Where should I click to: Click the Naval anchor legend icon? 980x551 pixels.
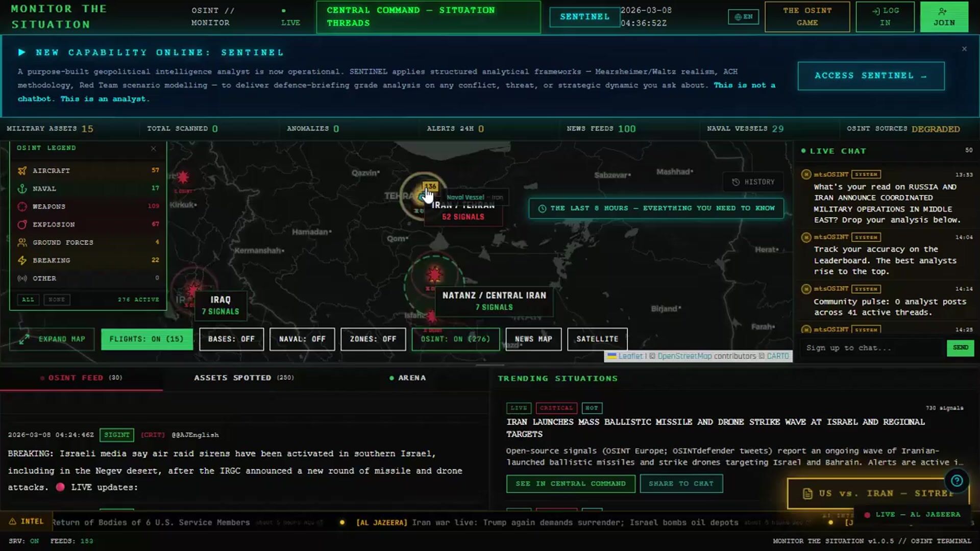pos(22,189)
